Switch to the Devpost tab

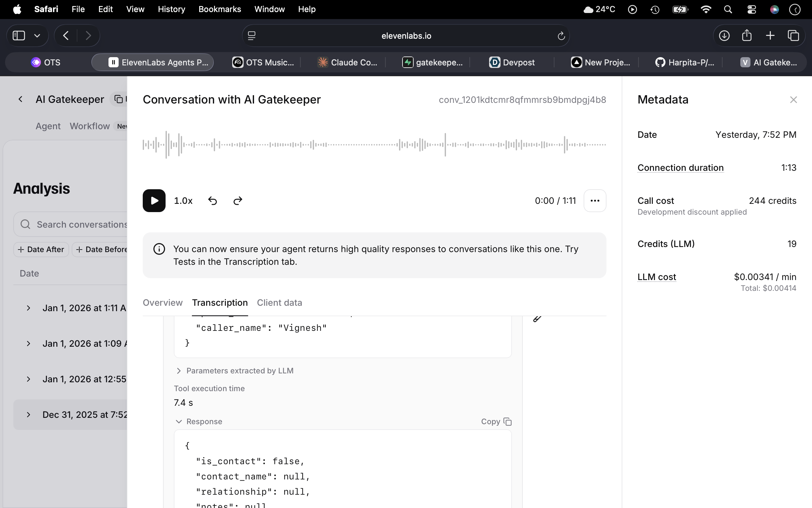(512, 63)
